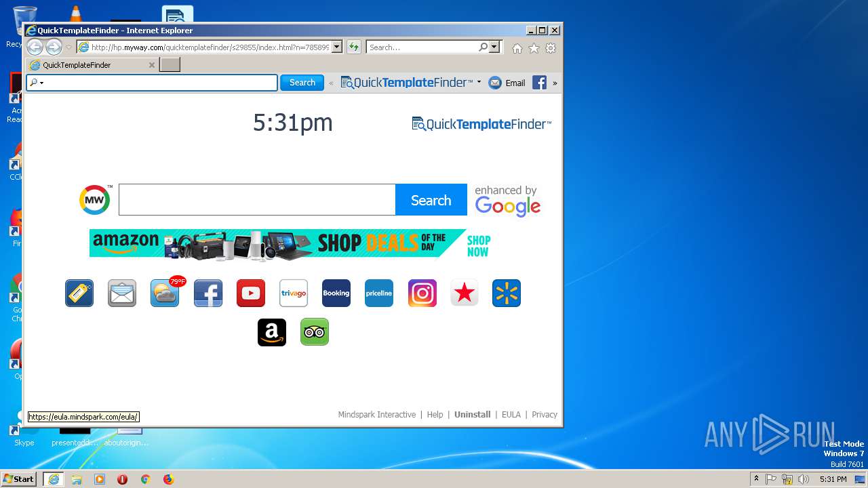Image resolution: width=868 pixels, height=488 pixels.
Task: Open the coupons tag shortcut icon
Action: click(x=79, y=293)
